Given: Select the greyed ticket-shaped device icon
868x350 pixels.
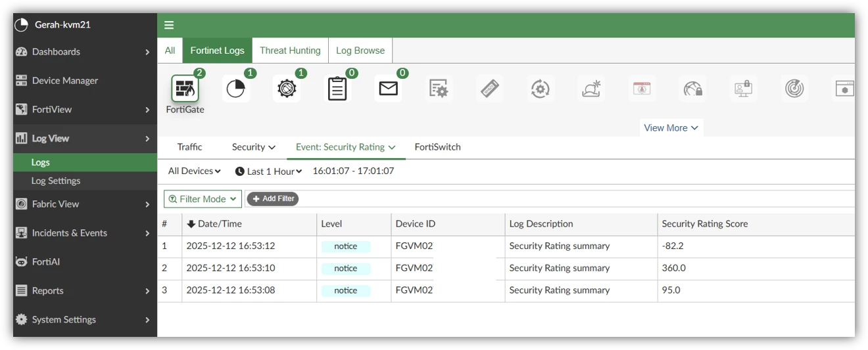Looking at the screenshot, I should pyautogui.click(x=489, y=89).
